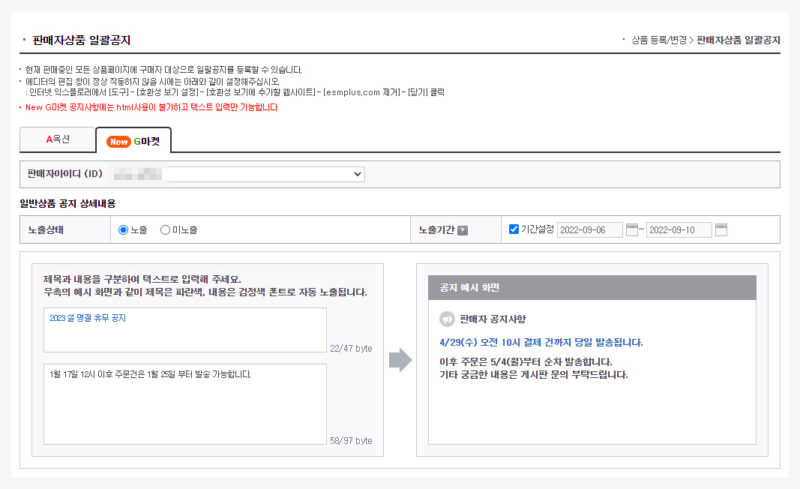
Task: Switch to the A옥션 tab
Action: (x=57, y=140)
